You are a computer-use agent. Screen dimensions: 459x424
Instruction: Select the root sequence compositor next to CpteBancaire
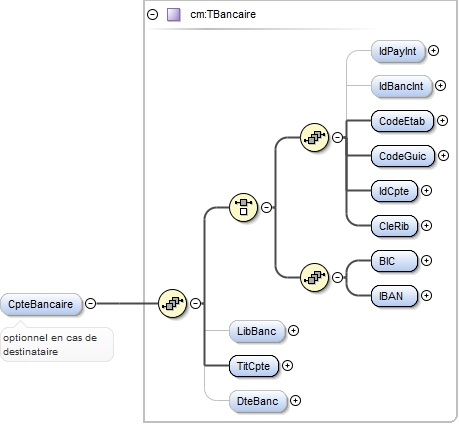click(172, 303)
